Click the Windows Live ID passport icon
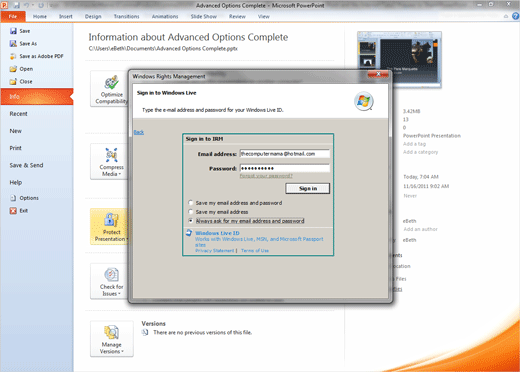520x372 pixels. (x=189, y=233)
